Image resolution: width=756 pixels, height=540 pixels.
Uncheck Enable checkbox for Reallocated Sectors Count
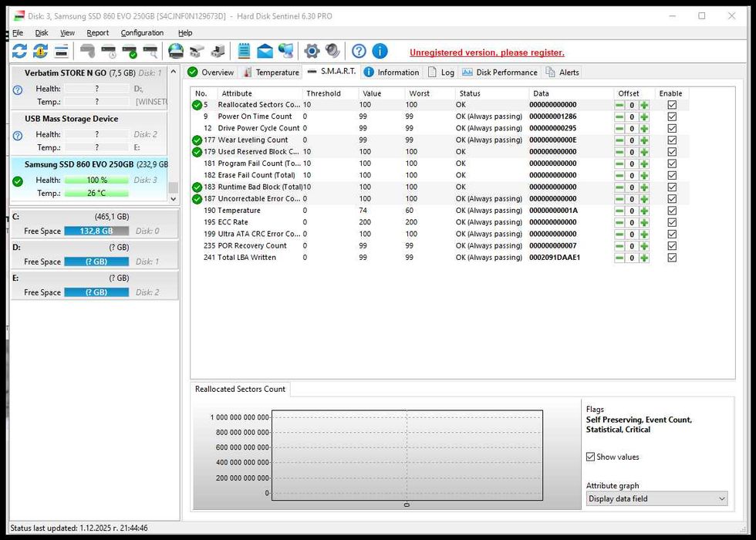672,105
